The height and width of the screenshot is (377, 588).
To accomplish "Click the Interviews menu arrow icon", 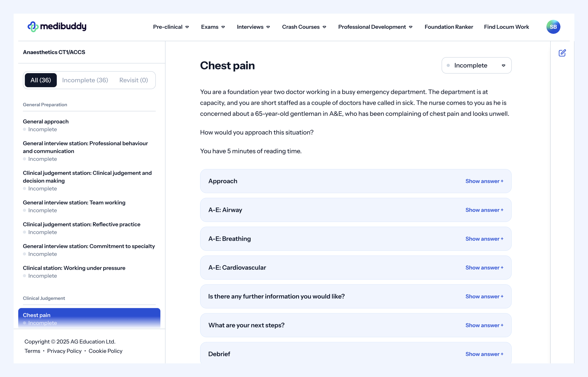I will (268, 27).
